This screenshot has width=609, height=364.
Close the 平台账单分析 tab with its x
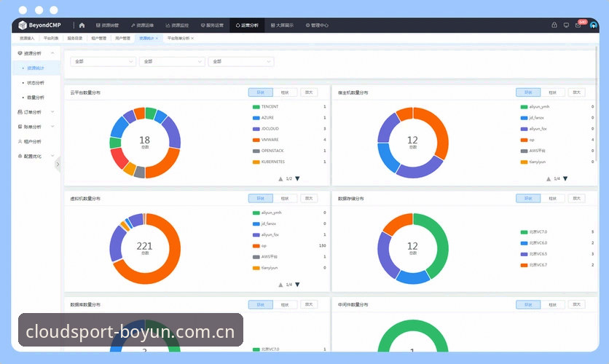point(192,39)
